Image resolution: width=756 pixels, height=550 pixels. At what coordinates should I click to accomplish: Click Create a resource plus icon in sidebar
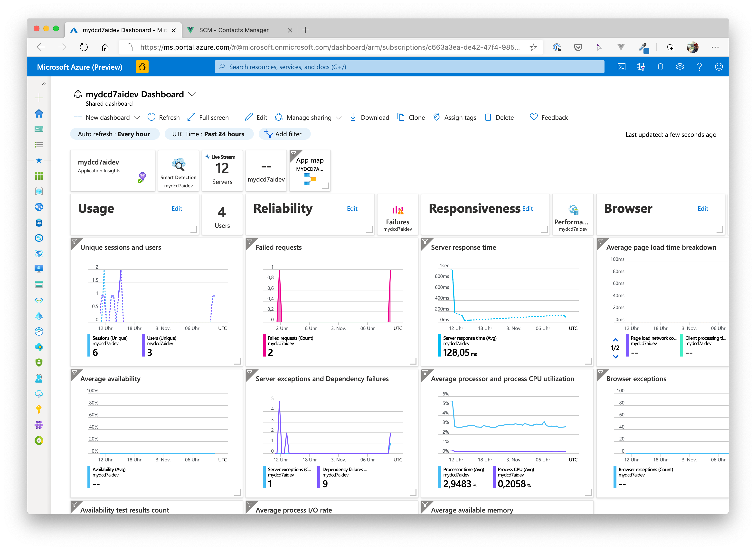point(39,98)
